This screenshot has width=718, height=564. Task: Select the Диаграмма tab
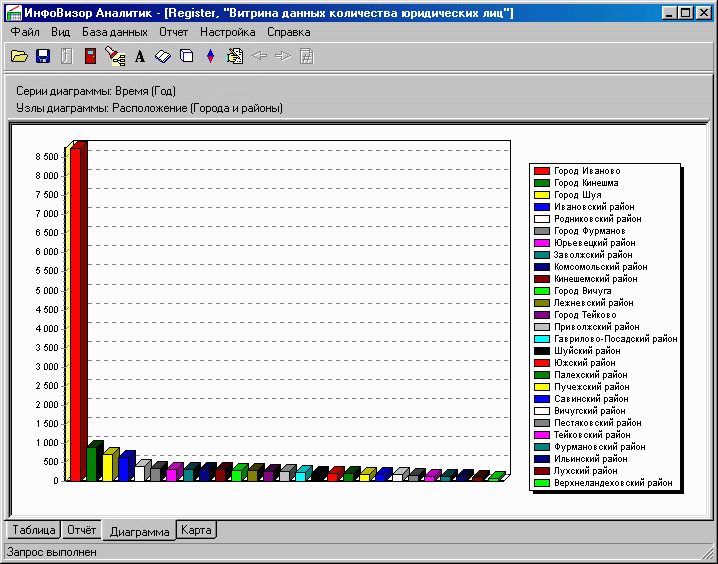click(x=139, y=531)
